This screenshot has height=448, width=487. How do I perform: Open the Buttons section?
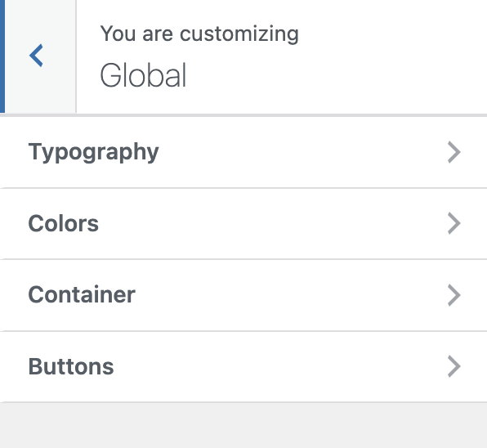(243, 366)
